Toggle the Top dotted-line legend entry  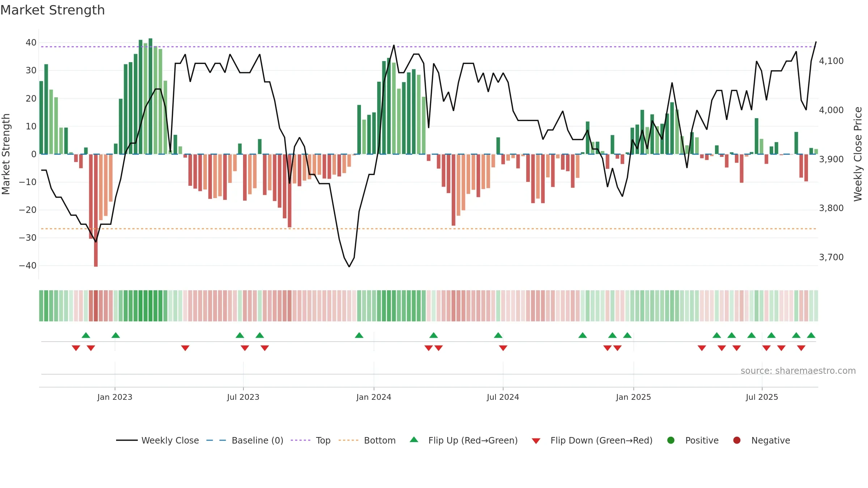click(311, 440)
